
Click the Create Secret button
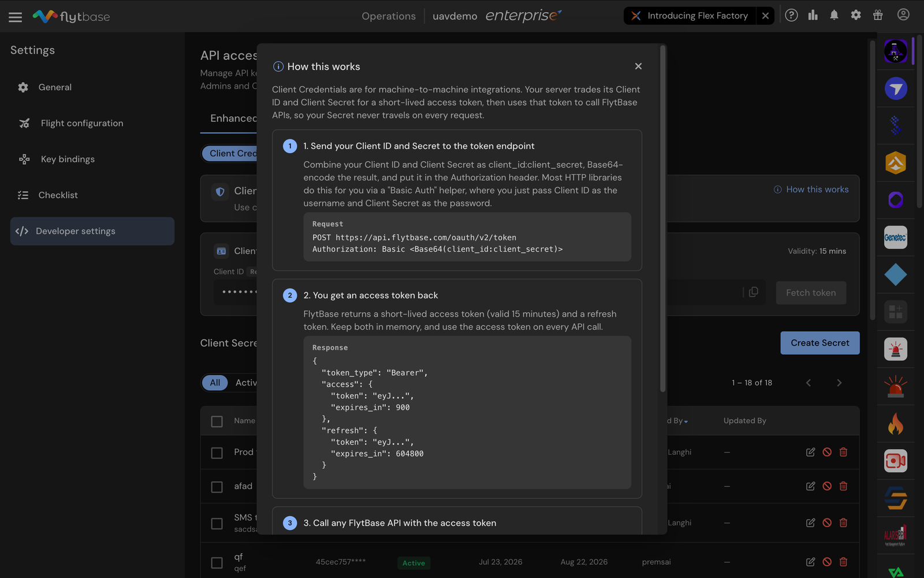820,343
